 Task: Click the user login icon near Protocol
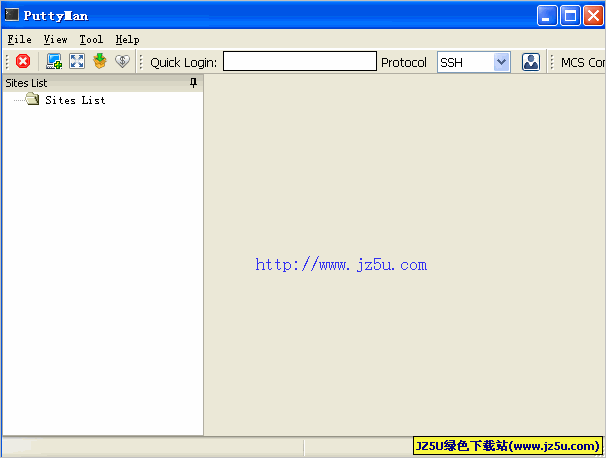531,62
